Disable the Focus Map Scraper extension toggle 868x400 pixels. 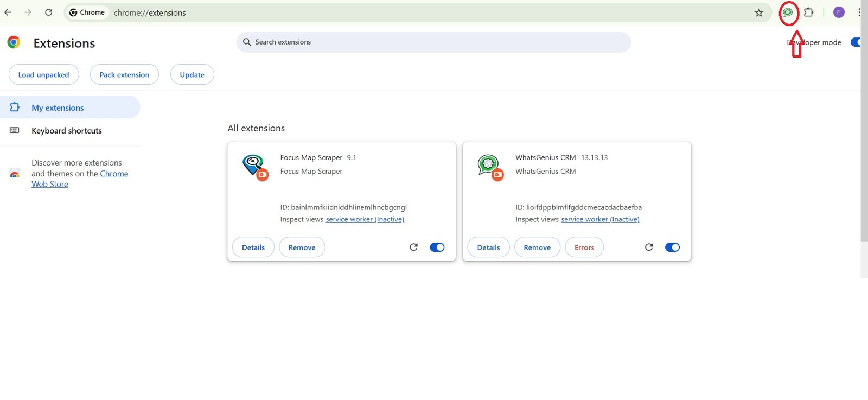[437, 247]
